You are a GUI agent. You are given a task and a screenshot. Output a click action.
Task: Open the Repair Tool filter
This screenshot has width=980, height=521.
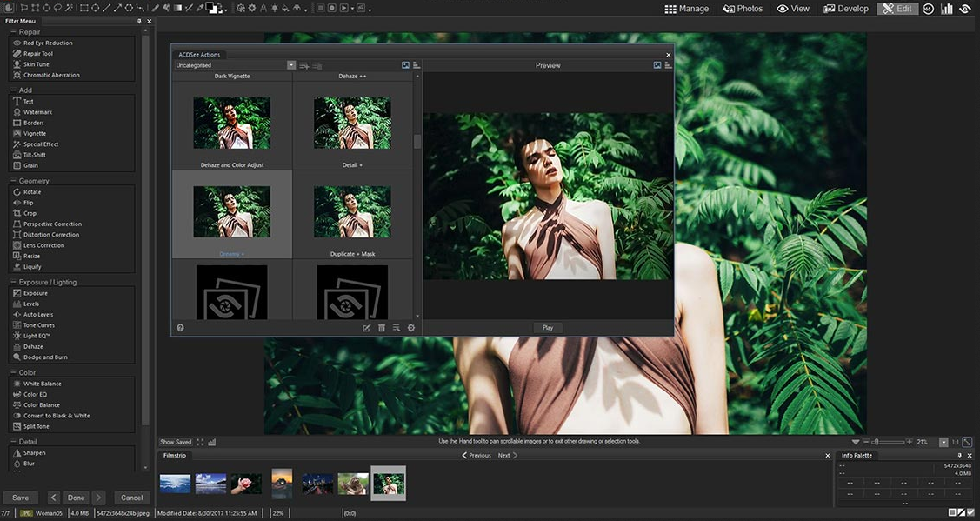37,54
